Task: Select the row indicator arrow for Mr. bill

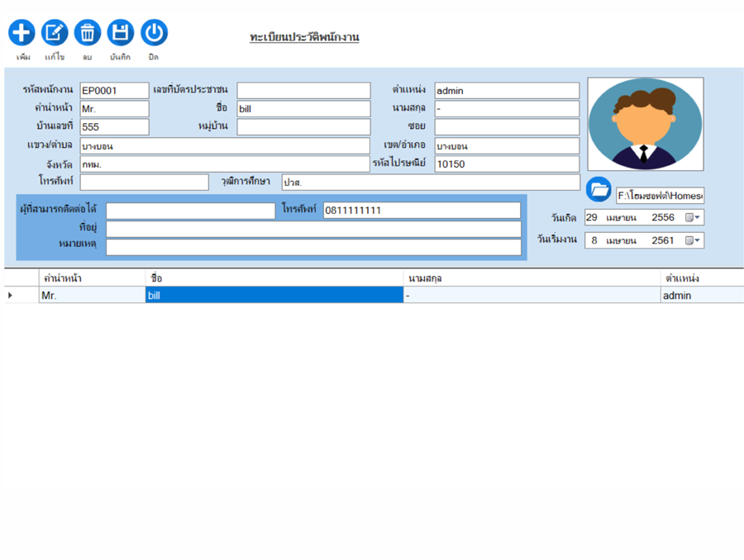Action: (11, 296)
